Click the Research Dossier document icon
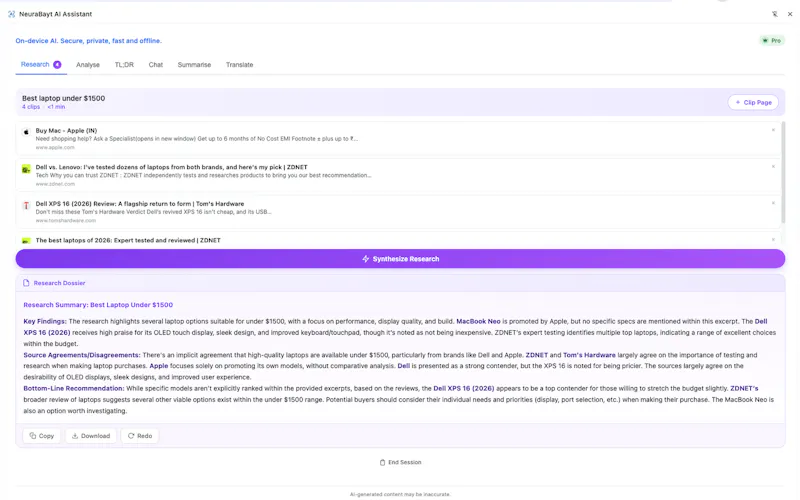Screen dimensions: 800x500 [x=26, y=283]
